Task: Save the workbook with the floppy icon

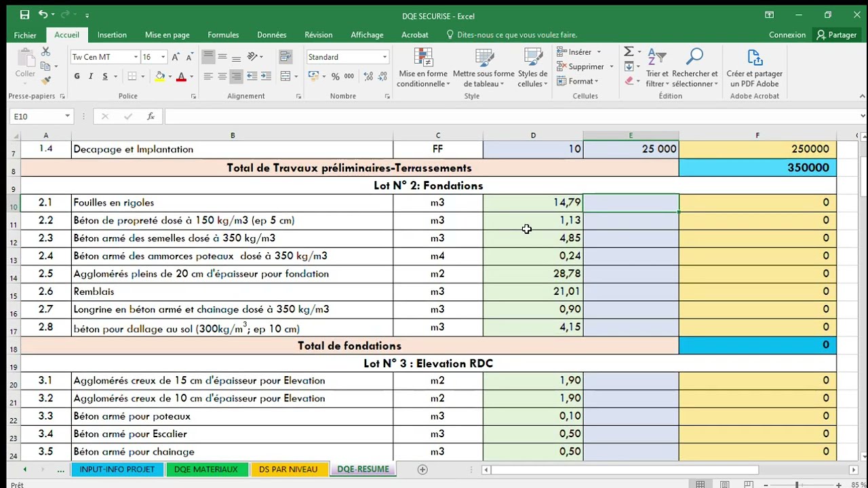Action: (x=24, y=15)
